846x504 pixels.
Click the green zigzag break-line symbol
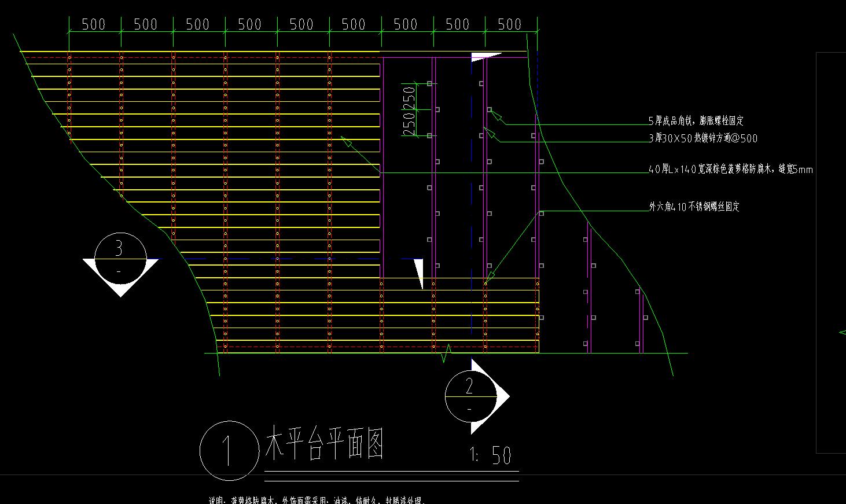(446, 352)
